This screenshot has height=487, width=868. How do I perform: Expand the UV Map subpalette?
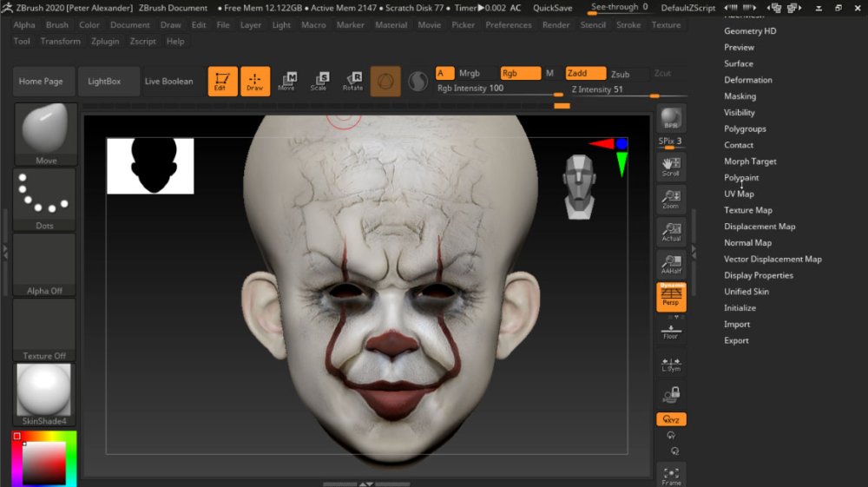(739, 194)
